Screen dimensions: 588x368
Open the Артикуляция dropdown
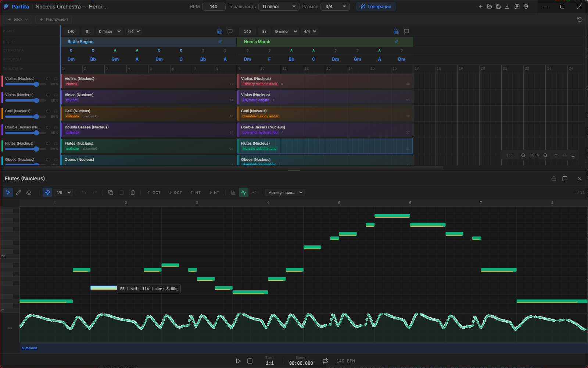point(286,192)
